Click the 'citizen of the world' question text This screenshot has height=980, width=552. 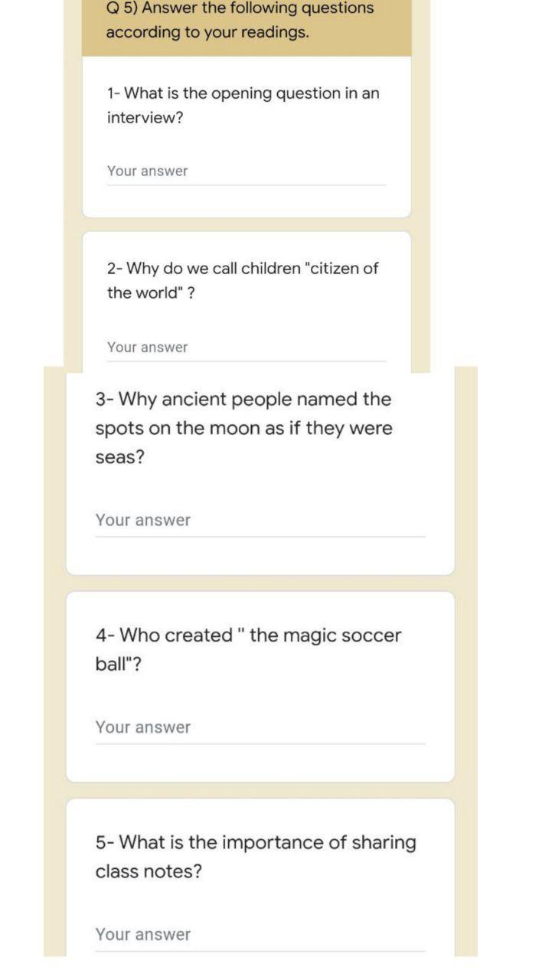point(243,280)
